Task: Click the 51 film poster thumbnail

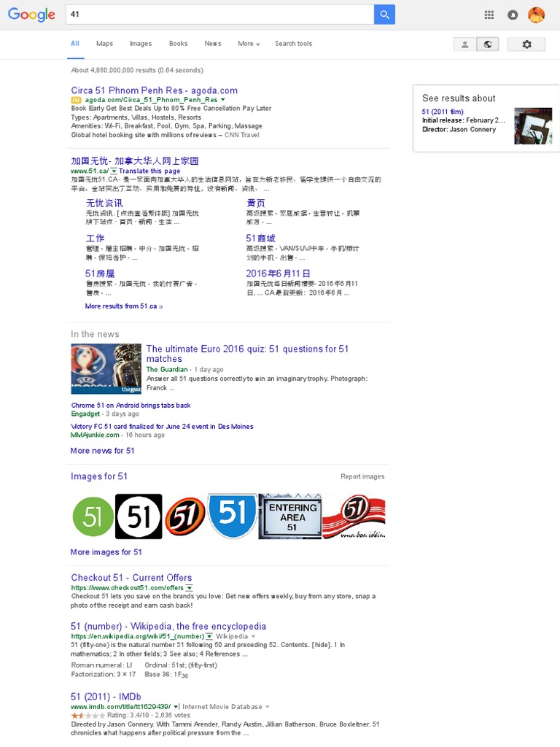Action: (x=533, y=125)
